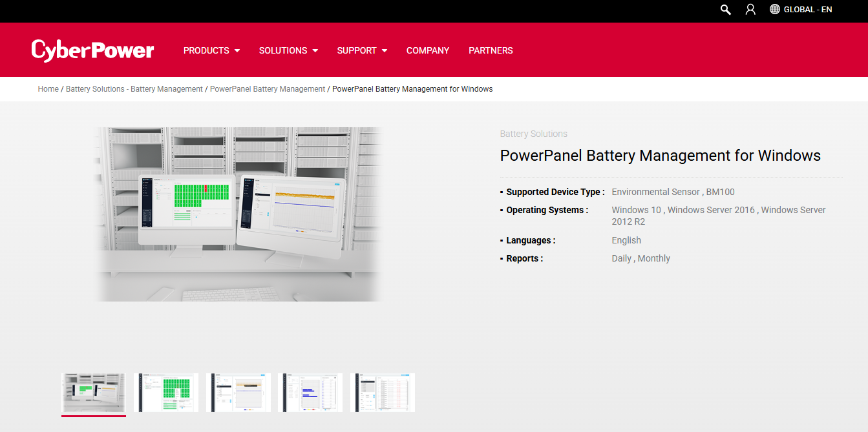This screenshot has height=432, width=868.
Task: Click the Languages label
Action: pos(531,240)
